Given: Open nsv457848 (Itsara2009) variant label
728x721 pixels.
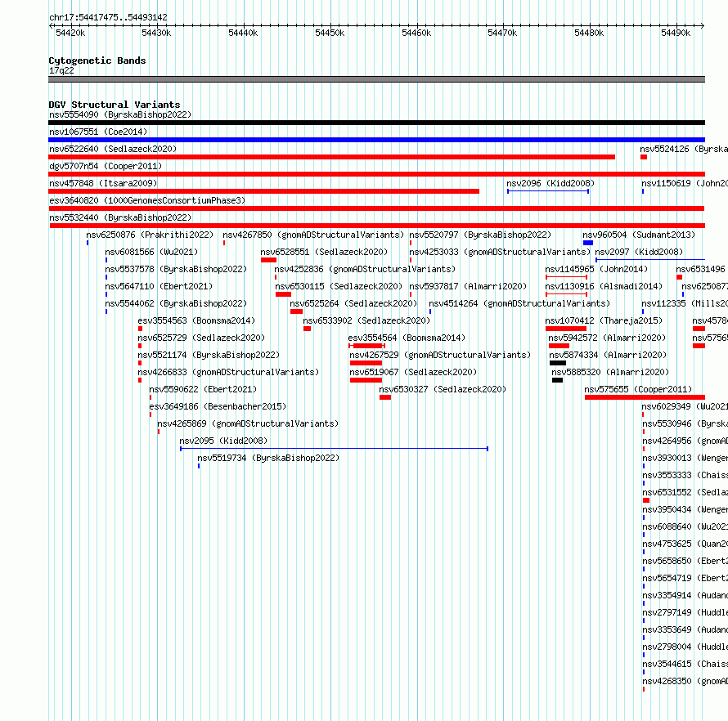Looking at the screenshot, I should pyautogui.click(x=103, y=183).
